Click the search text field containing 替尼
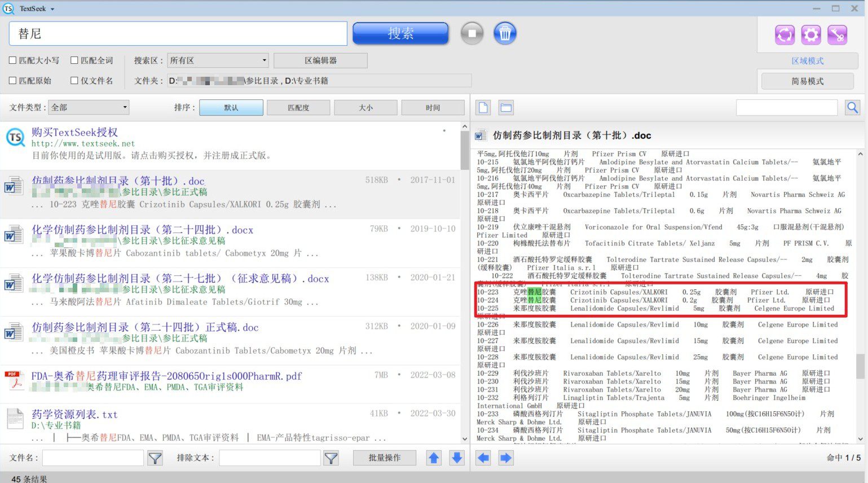Image resolution: width=868 pixels, height=483 pixels. (178, 33)
